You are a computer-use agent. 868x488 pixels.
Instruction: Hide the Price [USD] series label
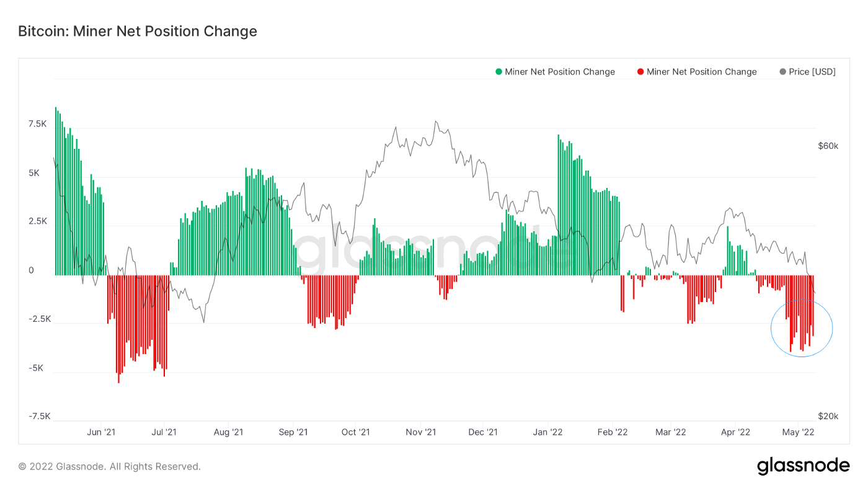(x=812, y=72)
